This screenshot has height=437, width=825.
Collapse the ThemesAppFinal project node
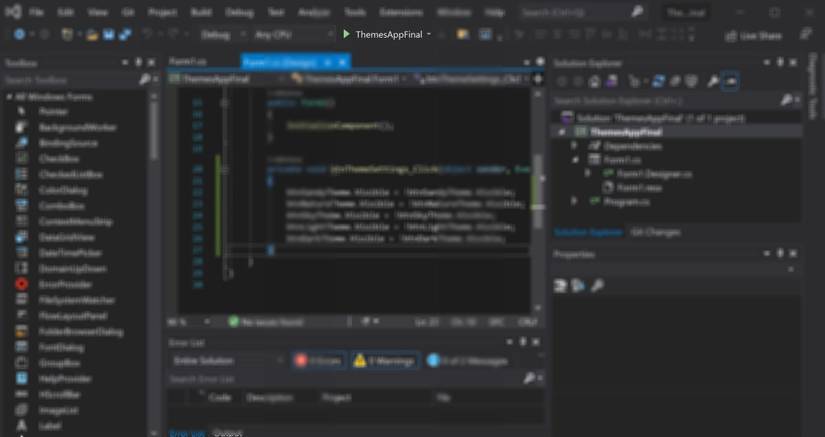point(561,132)
